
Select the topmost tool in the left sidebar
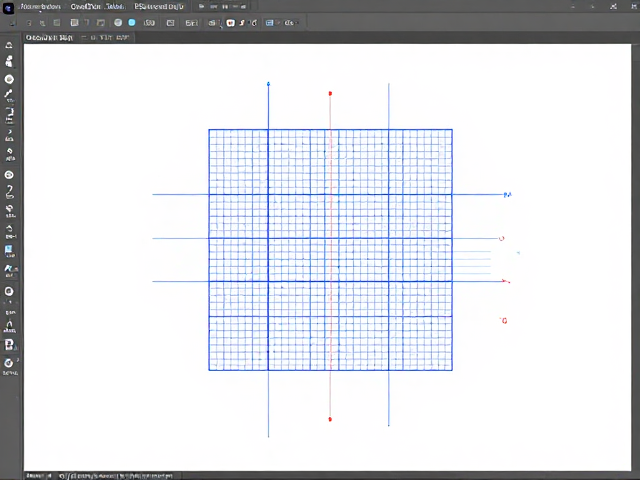pos(9,45)
